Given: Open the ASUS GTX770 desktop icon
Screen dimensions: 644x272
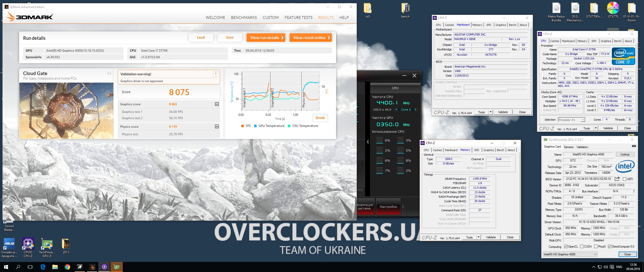Looking at the screenshot, I should 613,11.
